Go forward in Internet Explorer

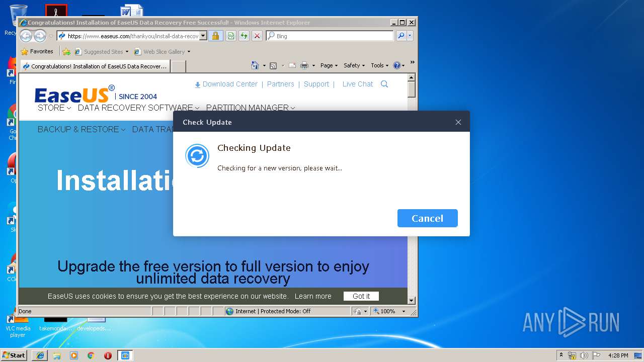(x=40, y=36)
